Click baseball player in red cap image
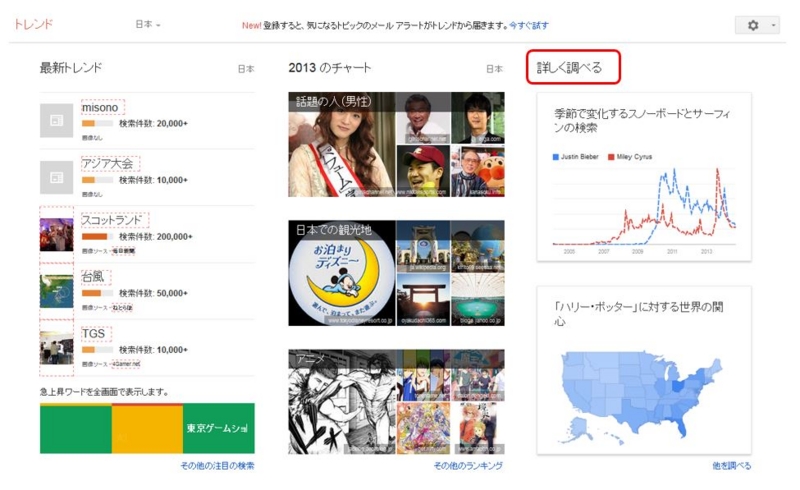 423,171
